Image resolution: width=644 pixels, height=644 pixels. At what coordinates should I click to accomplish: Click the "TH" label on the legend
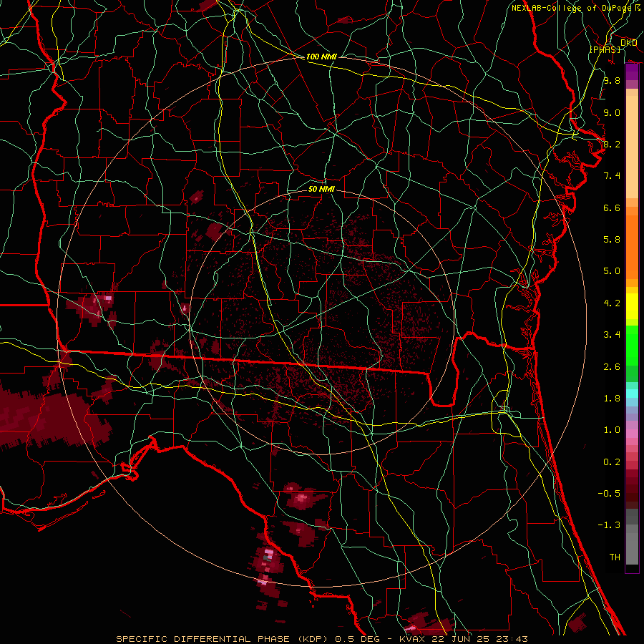pyautogui.click(x=615, y=557)
